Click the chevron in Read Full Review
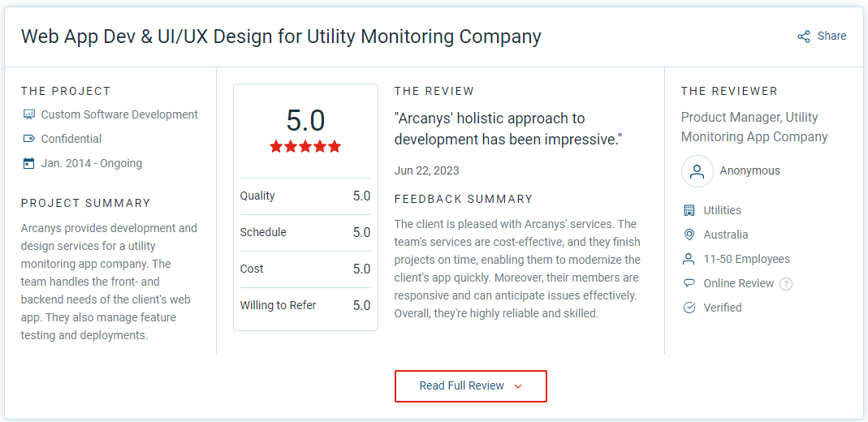 pyautogui.click(x=518, y=386)
